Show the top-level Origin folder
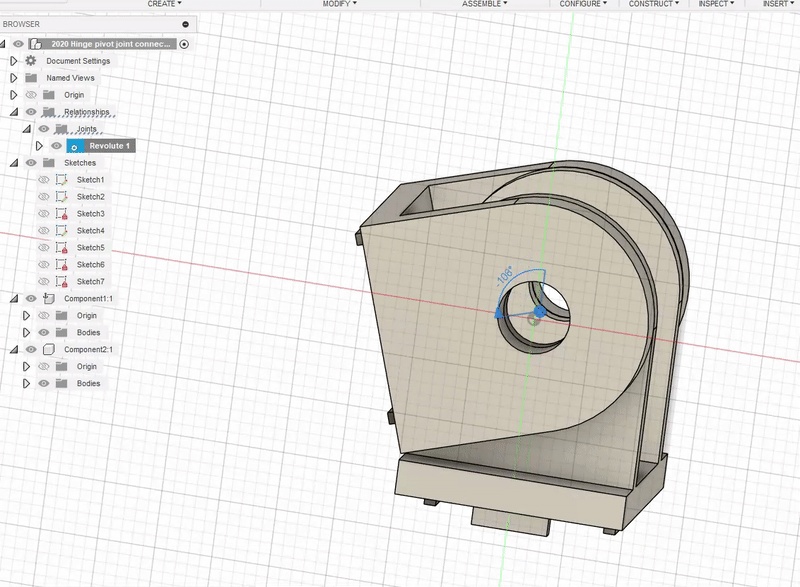Viewport: 800px width, 587px height. click(x=31, y=95)
